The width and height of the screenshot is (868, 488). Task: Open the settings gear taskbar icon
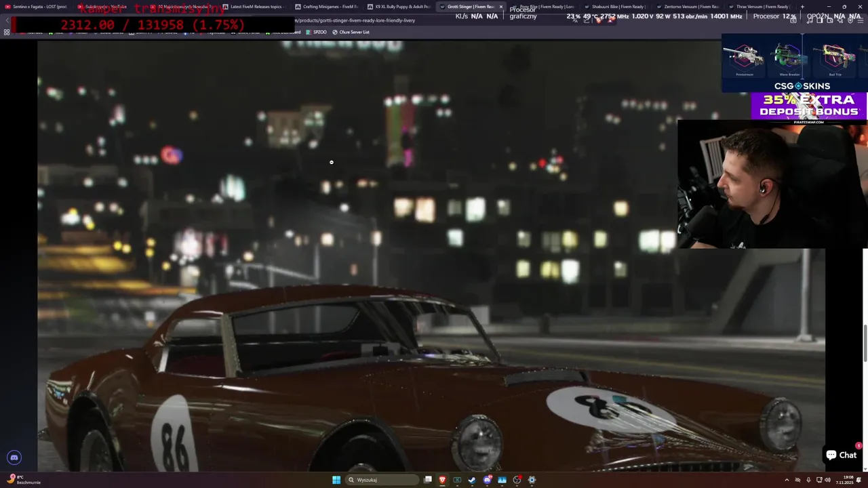(x=532, y=480)
